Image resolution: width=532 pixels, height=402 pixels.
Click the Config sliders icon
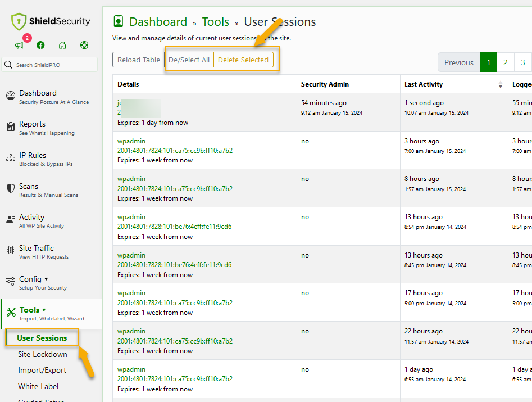click(11, 281)
